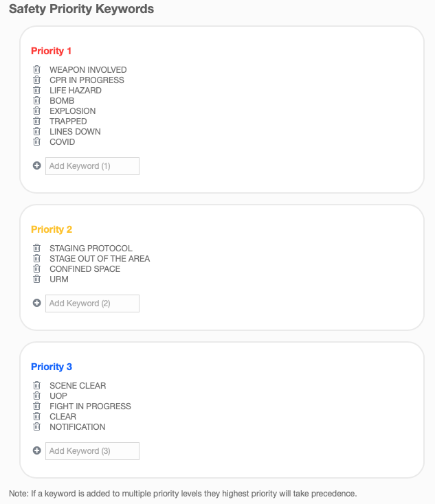This screenshot has width=435, height=504.
Task: Delete the URM keyword
Action: tap(37, 279)
